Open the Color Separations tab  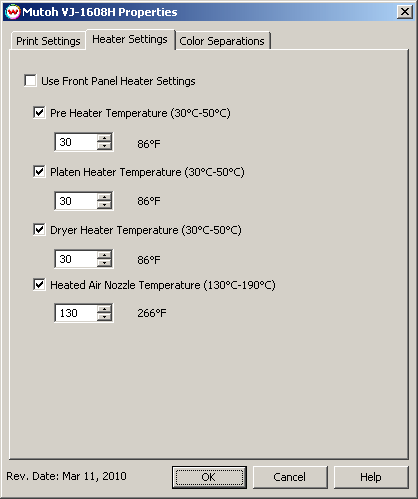coord(222,41)
